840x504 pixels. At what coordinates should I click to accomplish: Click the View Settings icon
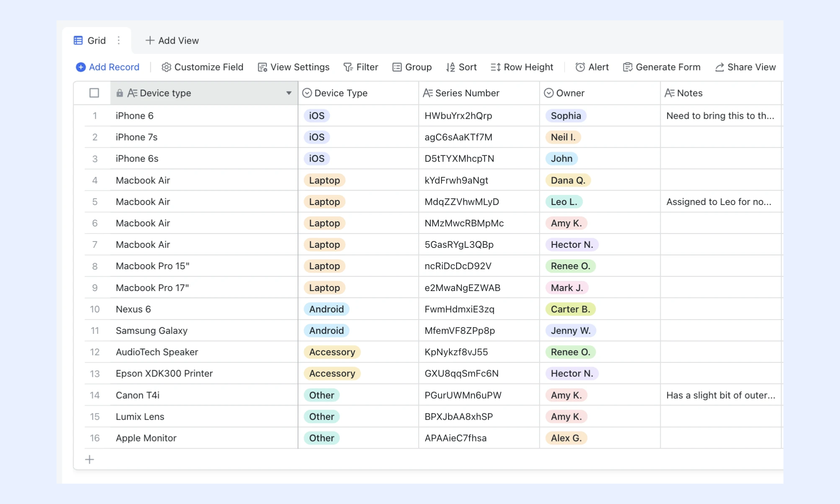pos(262,67)
